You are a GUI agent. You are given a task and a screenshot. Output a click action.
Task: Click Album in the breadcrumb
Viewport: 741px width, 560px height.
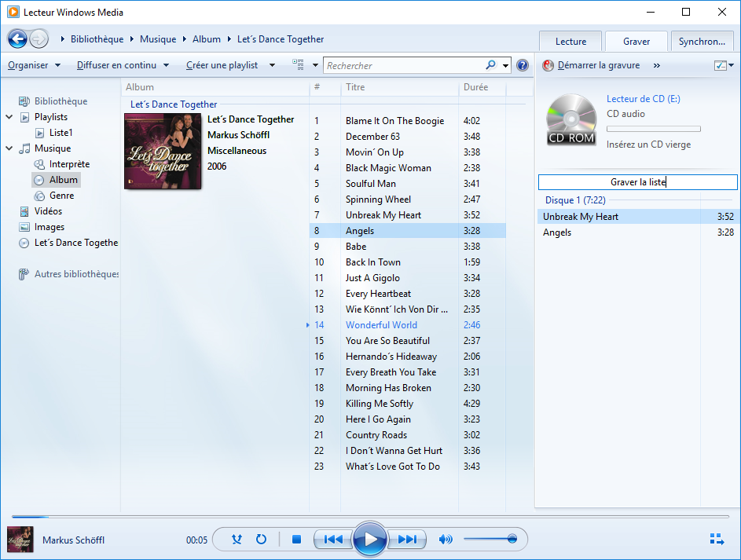tap(207, 39)
